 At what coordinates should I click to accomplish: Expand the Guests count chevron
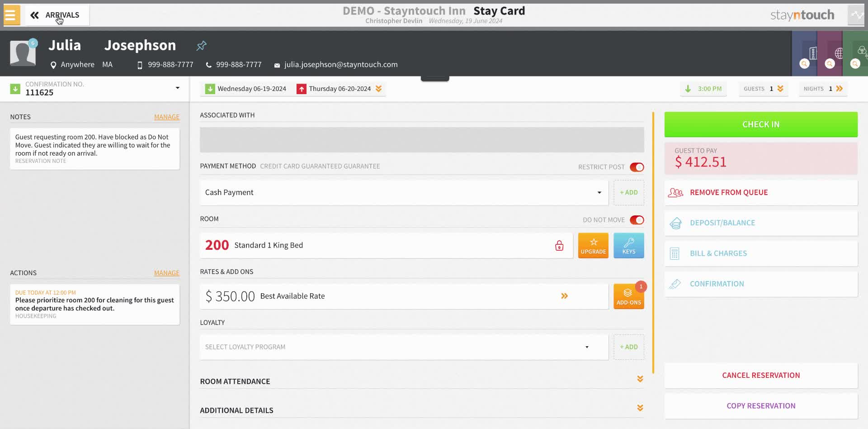pos(780,89)
